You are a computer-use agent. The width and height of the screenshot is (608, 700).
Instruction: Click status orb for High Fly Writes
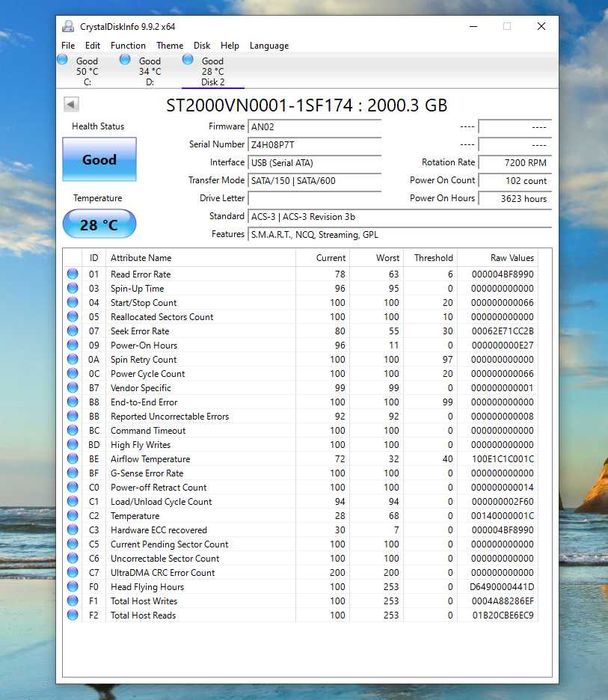coord(72,444)
